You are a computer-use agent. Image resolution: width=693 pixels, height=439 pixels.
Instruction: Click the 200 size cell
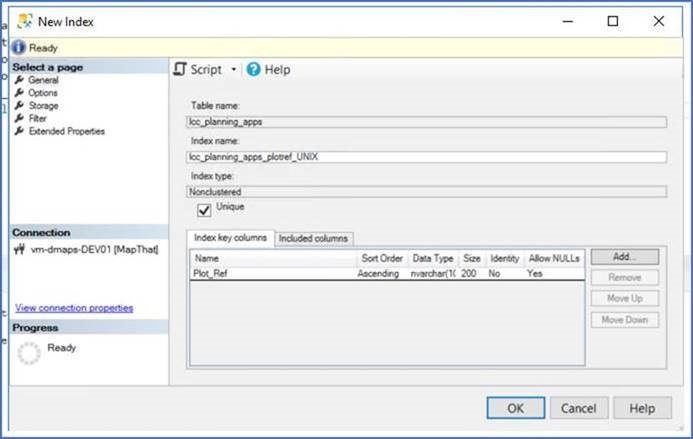click(x=469, y=274)
